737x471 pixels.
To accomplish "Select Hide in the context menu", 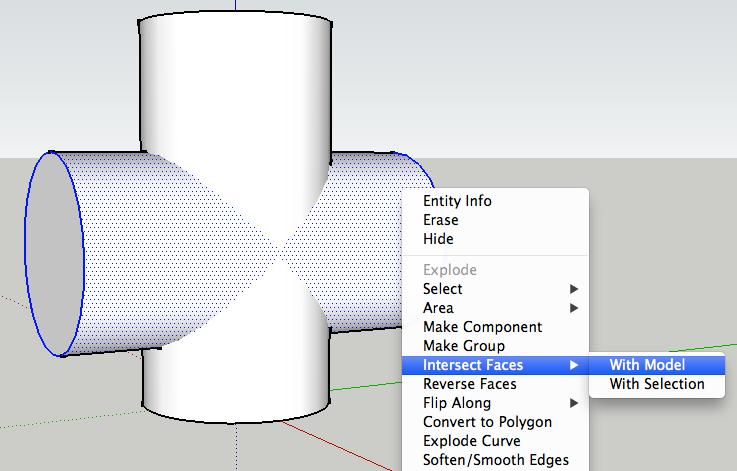I will click(495, 239).
